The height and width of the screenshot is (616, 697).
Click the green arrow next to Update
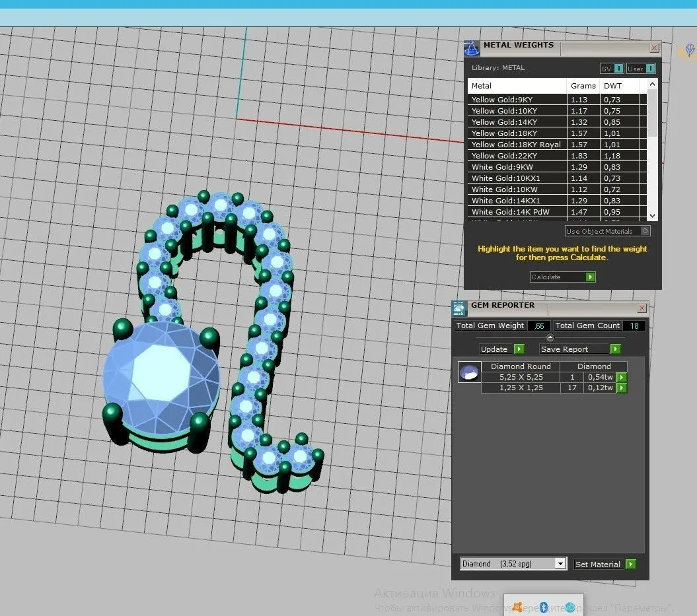519,349
